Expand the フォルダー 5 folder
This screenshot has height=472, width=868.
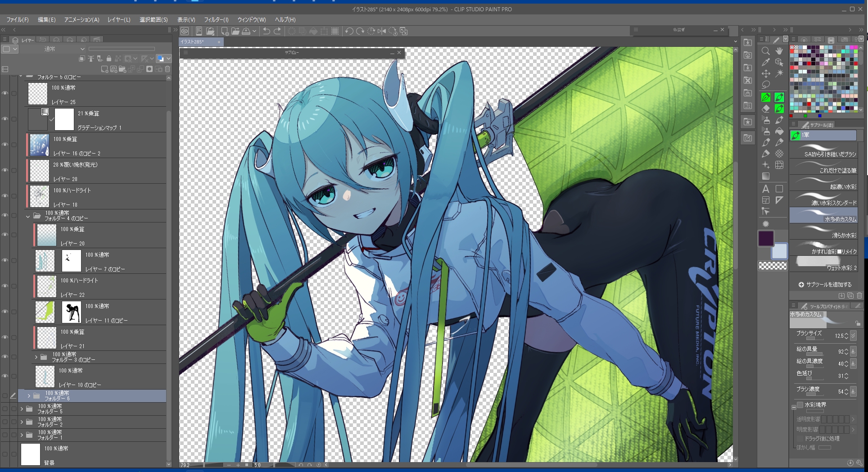click(22, 409)
